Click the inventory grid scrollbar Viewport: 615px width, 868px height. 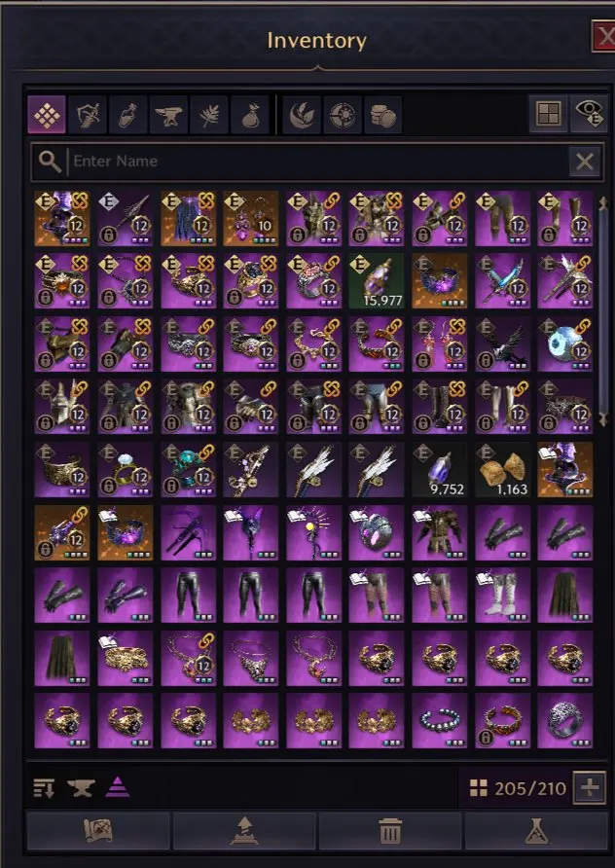point(602,312)
